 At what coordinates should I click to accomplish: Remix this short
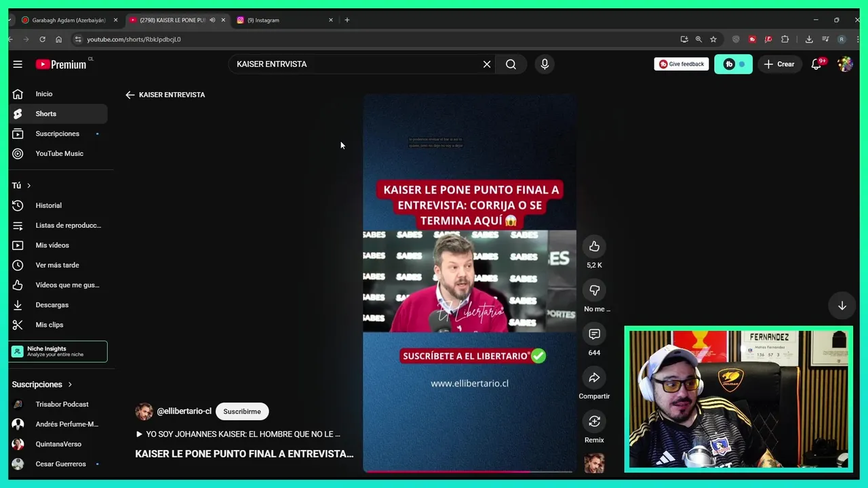(x=594, y=422)
